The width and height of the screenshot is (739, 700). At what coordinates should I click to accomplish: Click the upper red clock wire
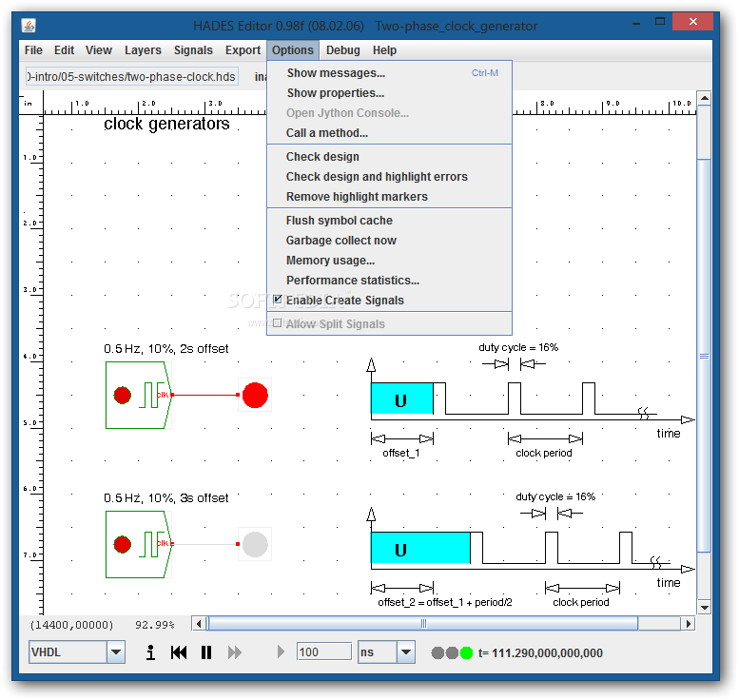click(x=205, y=395)
